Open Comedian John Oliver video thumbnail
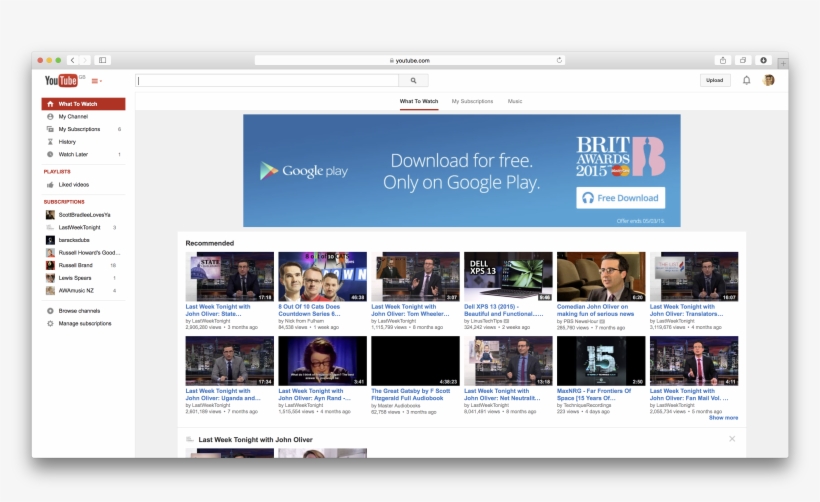The width and height of the screenshot is (820, 502). (601, 276)
